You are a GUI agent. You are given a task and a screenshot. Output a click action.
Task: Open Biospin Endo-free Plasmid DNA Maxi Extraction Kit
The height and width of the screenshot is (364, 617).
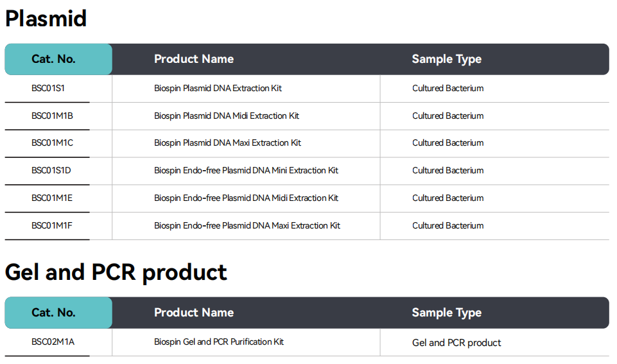[x=247, y=225]
